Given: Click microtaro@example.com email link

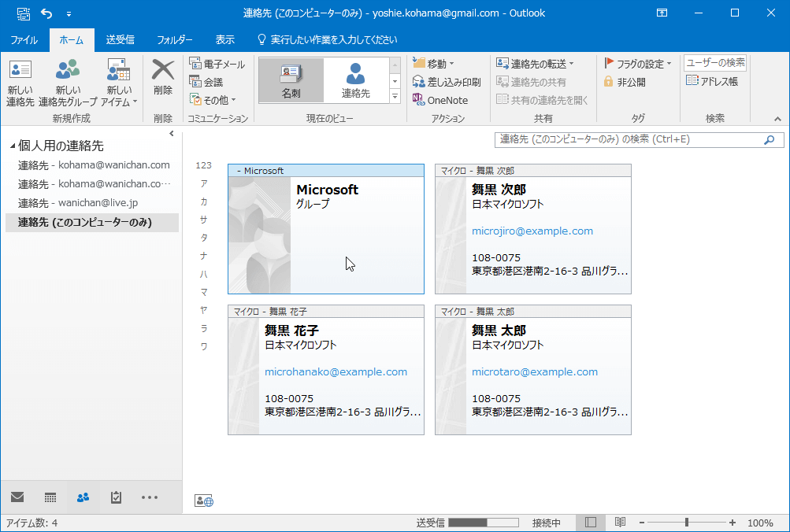Looking at the screenshot, I should coord(535,372).
